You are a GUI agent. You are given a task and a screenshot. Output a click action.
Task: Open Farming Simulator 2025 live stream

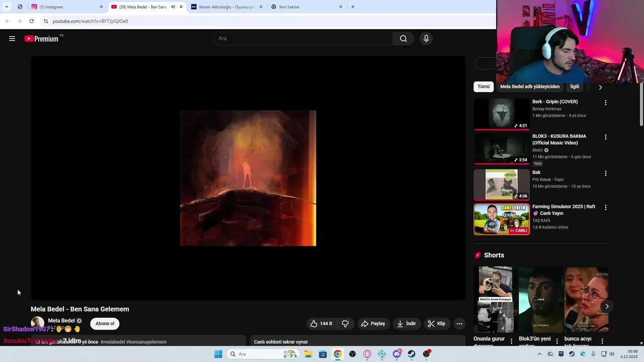tap(502, 219)
